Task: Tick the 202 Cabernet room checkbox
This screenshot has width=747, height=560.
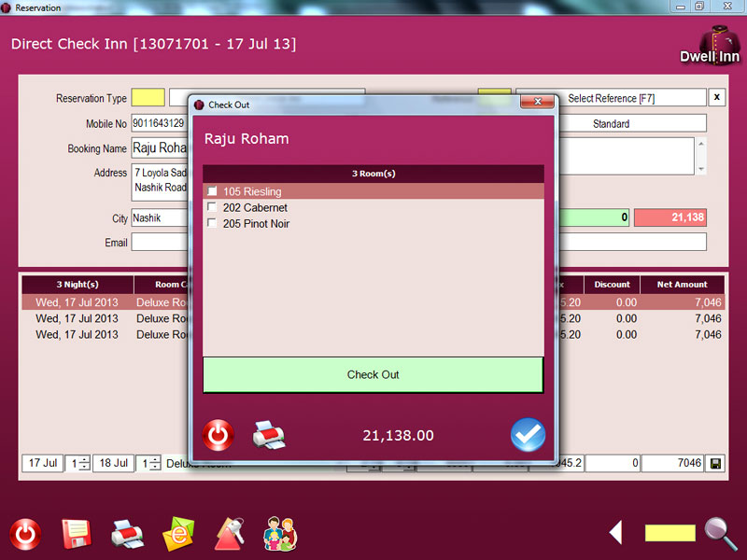Action: pyautogui.click(x=212, y=207)
